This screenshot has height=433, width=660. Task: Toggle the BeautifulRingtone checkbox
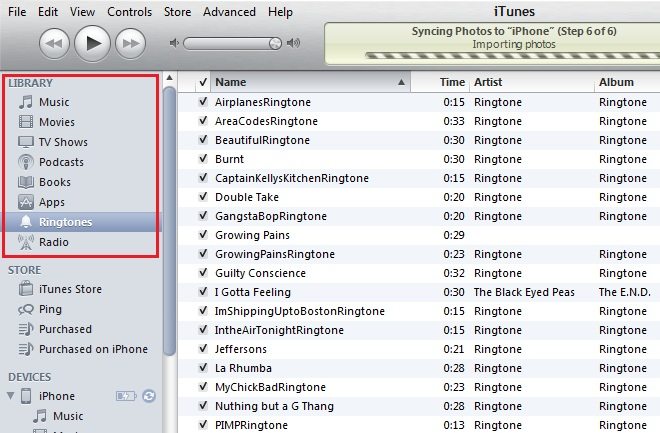[x=203, y=139]
